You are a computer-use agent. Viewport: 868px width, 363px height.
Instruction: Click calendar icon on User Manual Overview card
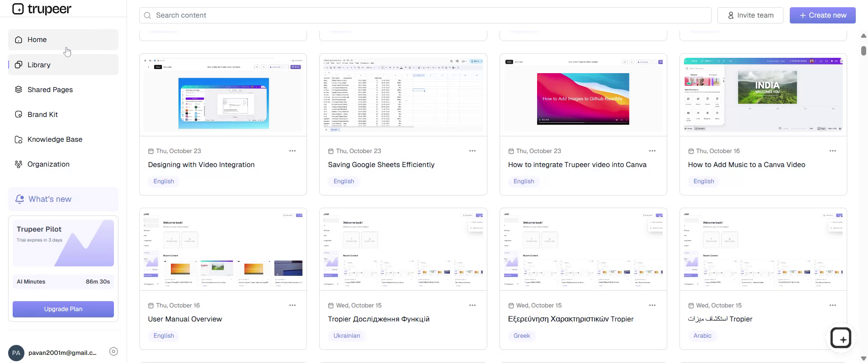point(151,306)
